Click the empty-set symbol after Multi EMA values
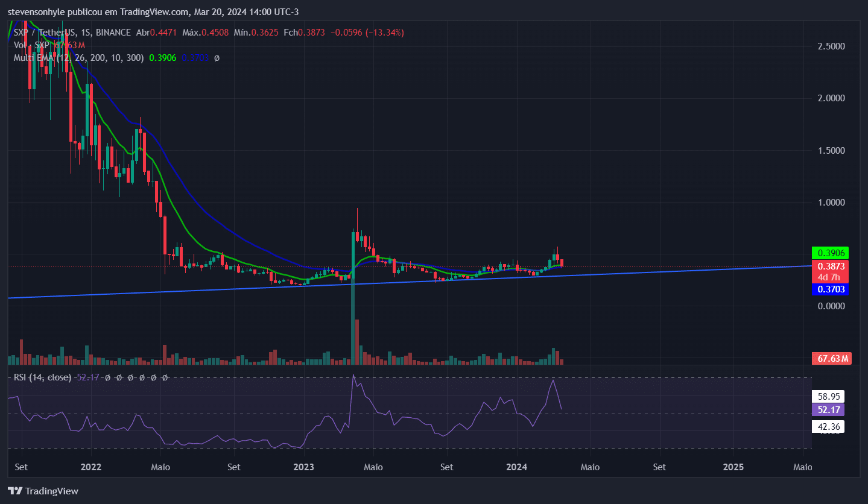 [x=217, y=58]
